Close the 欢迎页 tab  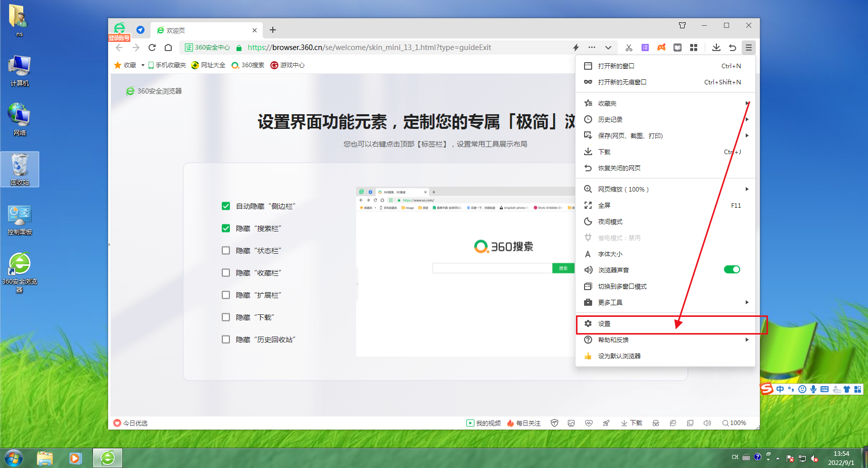point(255,30)
